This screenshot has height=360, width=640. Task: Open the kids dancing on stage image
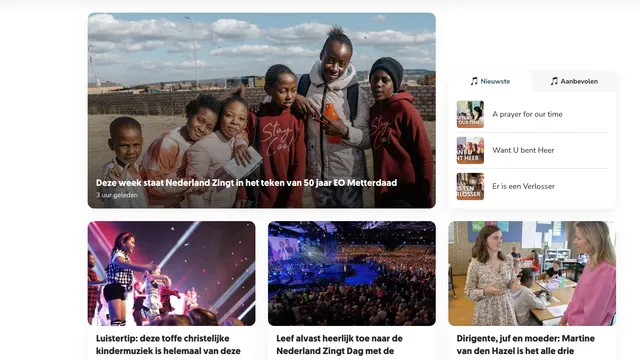tap(171, 273)
